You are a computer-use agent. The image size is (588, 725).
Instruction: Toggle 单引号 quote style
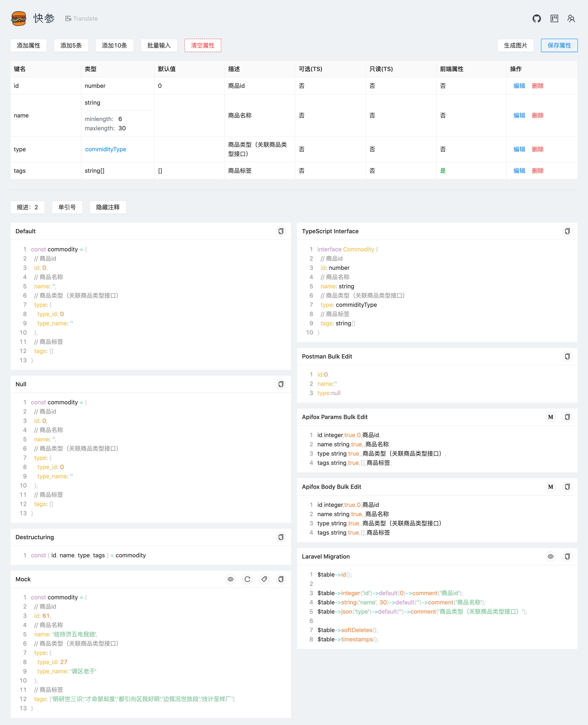point(67,207)
